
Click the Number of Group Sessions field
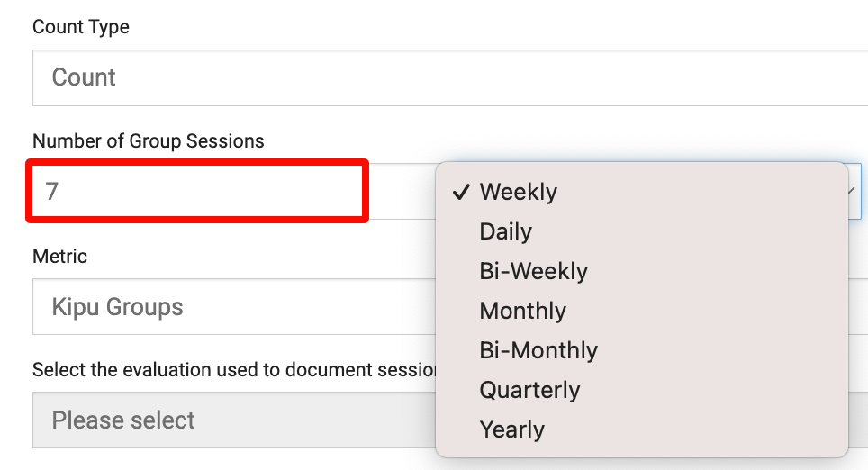tap(198, 191)
